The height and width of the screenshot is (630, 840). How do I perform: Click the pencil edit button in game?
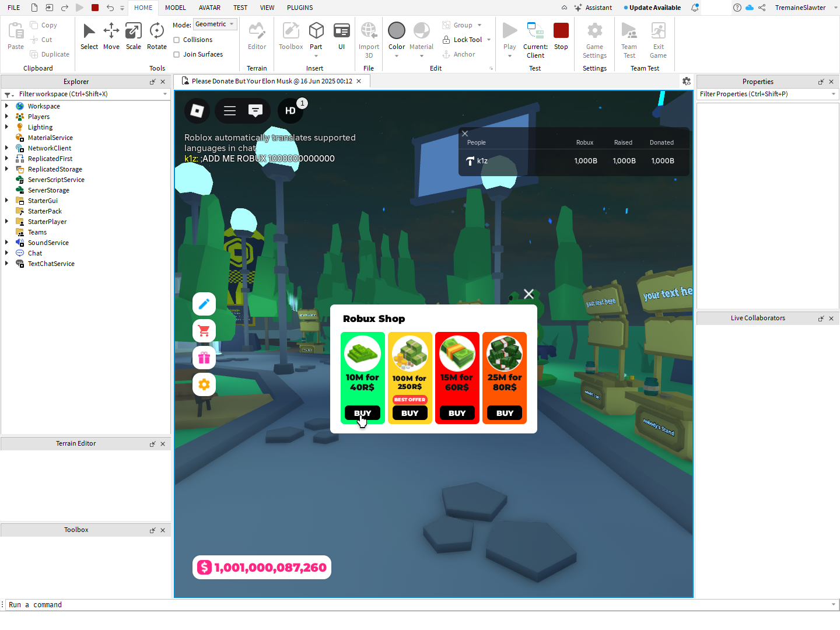pyautogui.click(x=204, y=304)
